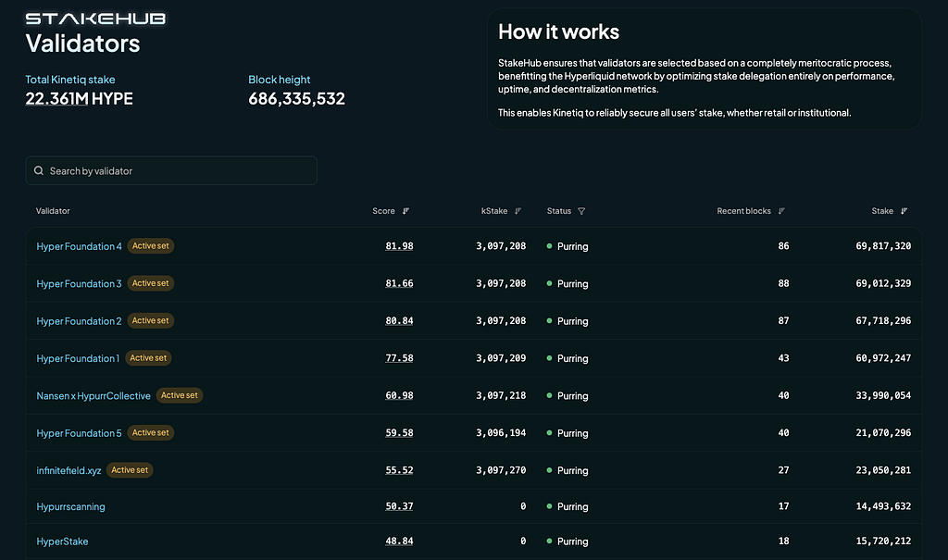Open Nansen x HypurrCollective validator
948x560 pixels.
93,396
